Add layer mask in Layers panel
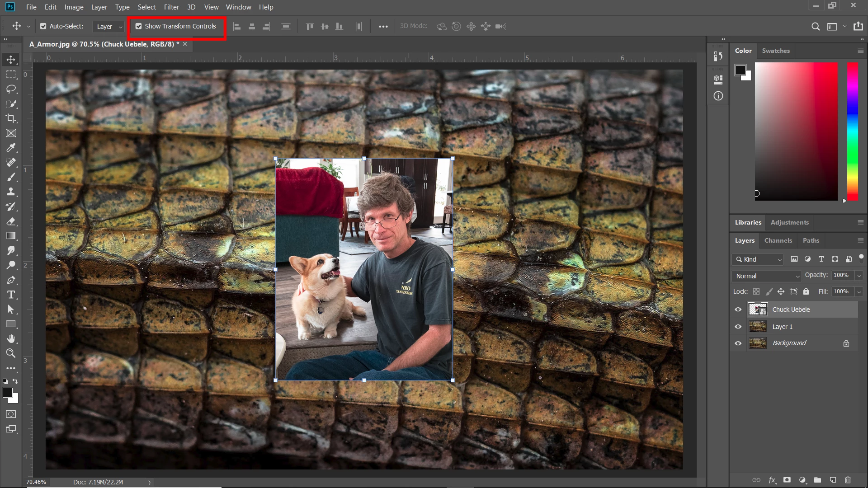Viewport: 868px width, 488px height. (x=787, y=480)
